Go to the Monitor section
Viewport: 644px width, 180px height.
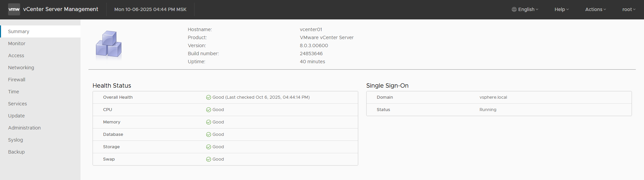(x=17, y=43)
